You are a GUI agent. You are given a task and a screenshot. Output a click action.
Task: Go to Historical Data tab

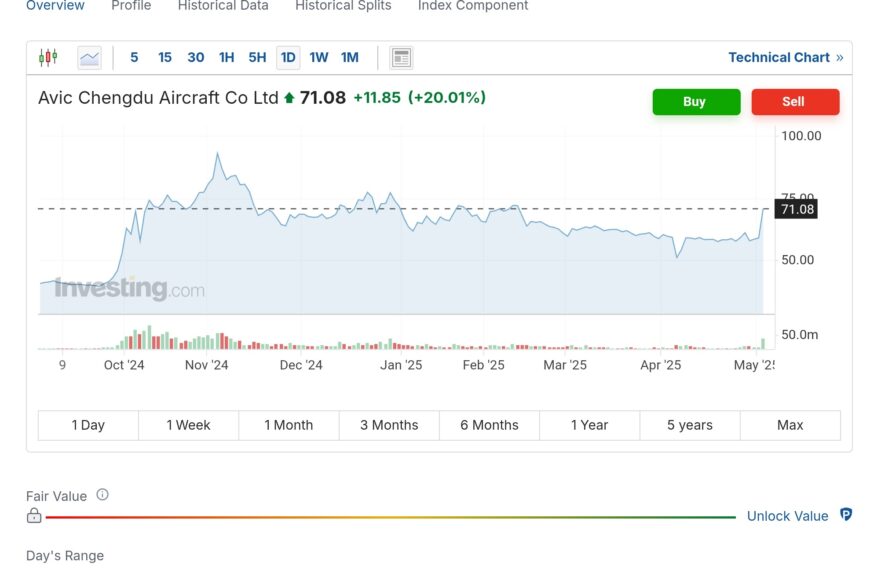[223, 6]
